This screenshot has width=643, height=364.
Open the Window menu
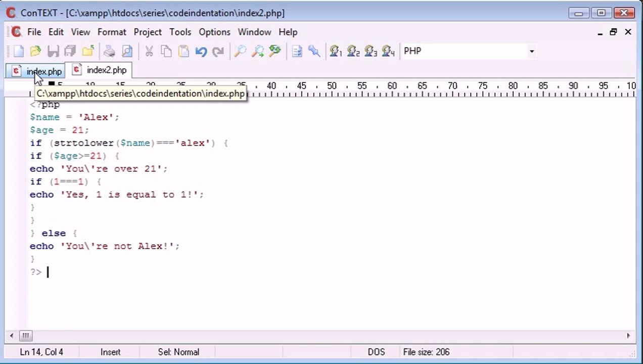(x=254, y=32)
